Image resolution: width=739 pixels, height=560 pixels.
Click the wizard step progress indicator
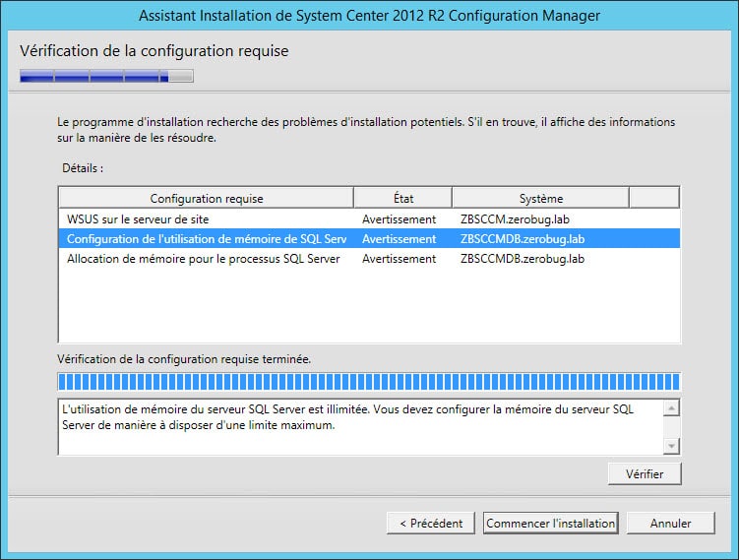pyautogui.click(x=106, y=76)
